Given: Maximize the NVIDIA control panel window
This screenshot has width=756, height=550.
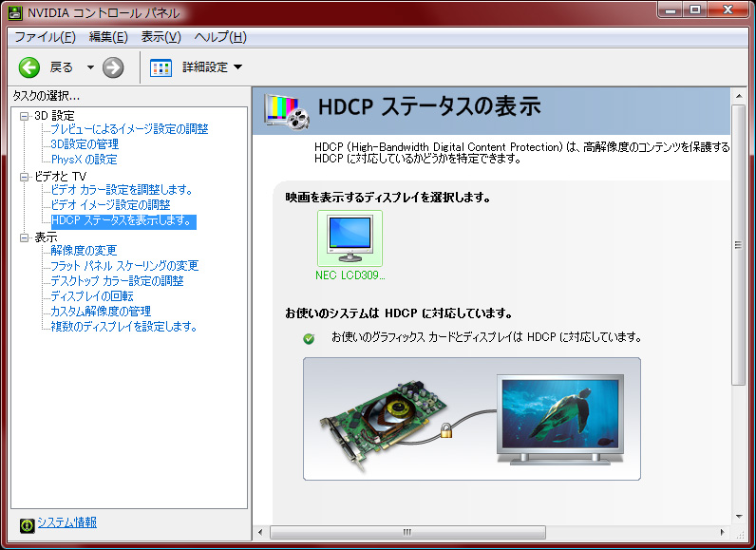Looking at the screenshot, I should pos(695,9).
